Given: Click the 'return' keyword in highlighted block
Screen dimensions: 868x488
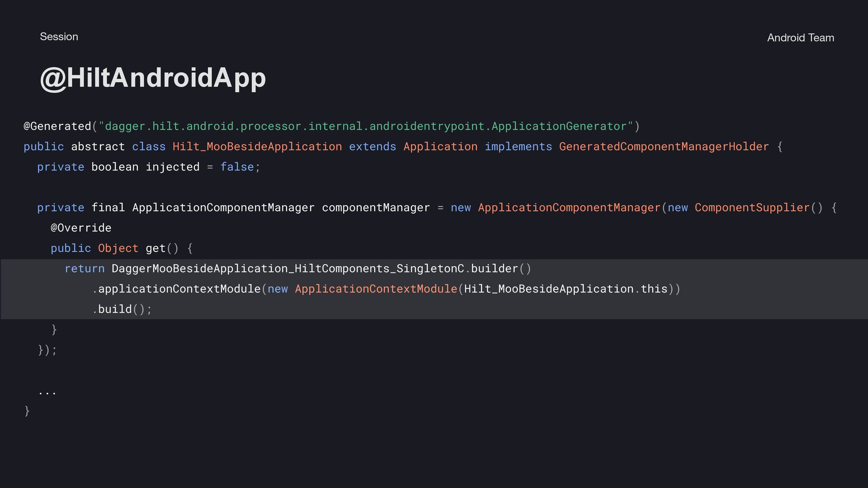Looking at the screenshot, I should pyautogui.click(x=85, y=269).
